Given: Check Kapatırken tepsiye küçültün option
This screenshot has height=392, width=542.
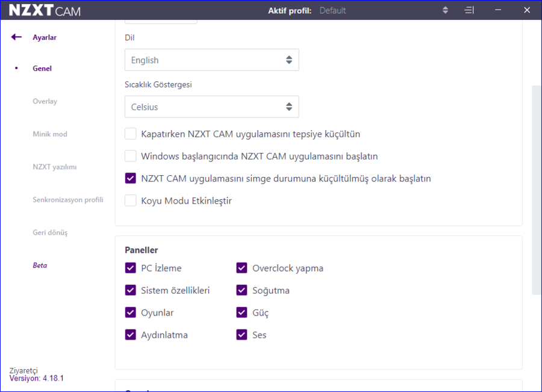Looking at the screenshot, I should tap(131, 134).
